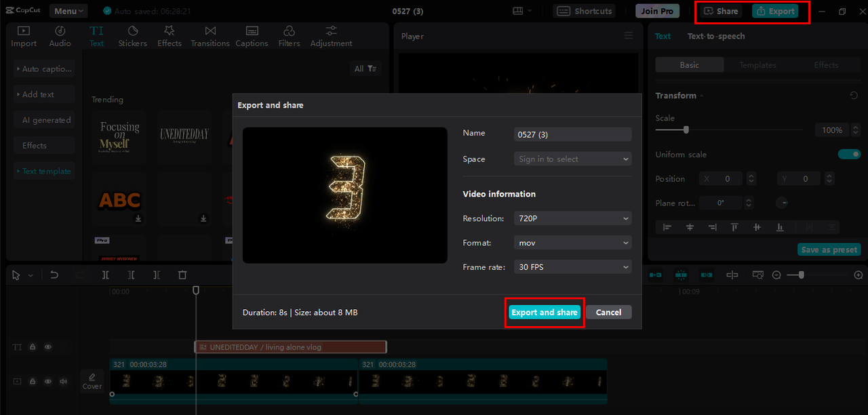
Task: Select the Effects tab in inspector
Action: pos(827,65)
